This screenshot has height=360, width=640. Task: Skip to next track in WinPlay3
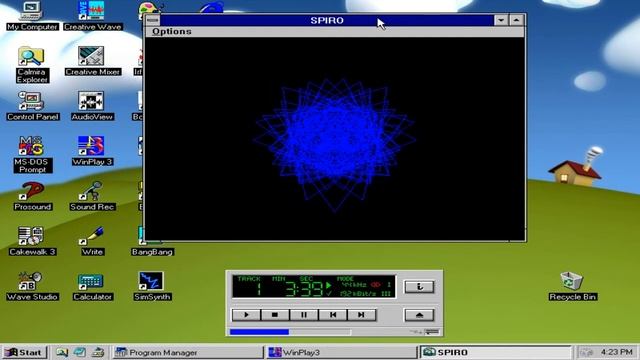click(361, 315)
